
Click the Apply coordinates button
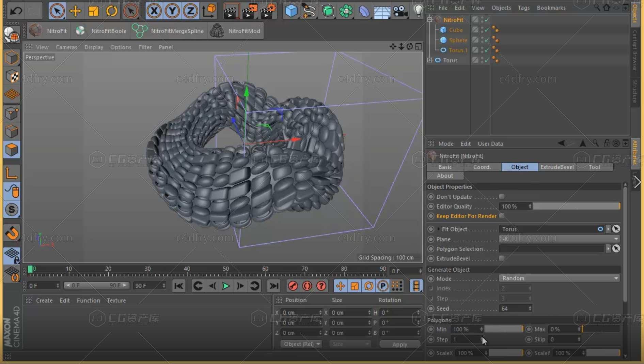(x=399, y=344)
